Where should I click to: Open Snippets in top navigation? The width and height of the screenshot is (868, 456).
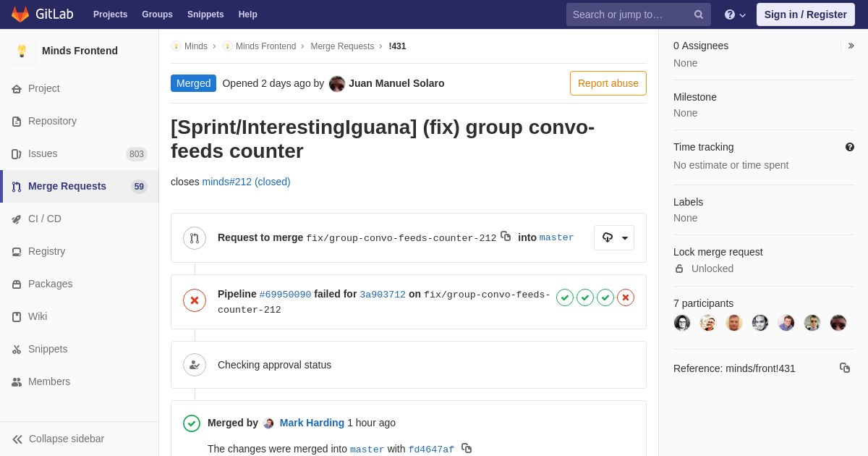(x=205, y=14)
